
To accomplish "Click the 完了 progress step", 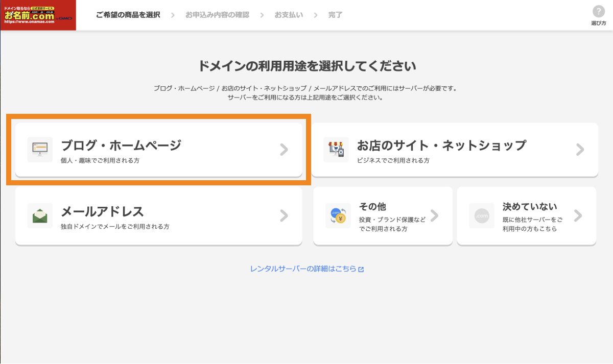I will click(x=335, y=15).
